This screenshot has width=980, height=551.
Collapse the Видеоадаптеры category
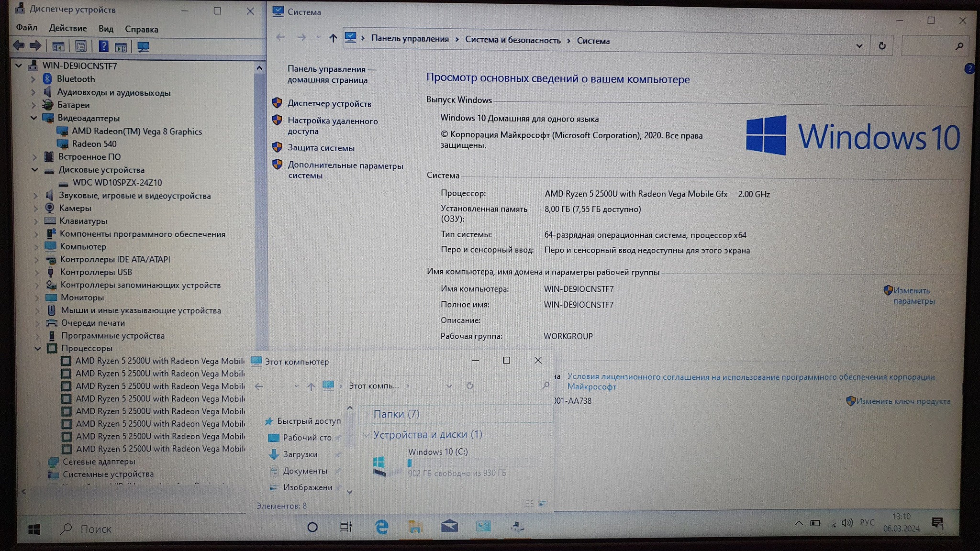(x=33, y=118)
